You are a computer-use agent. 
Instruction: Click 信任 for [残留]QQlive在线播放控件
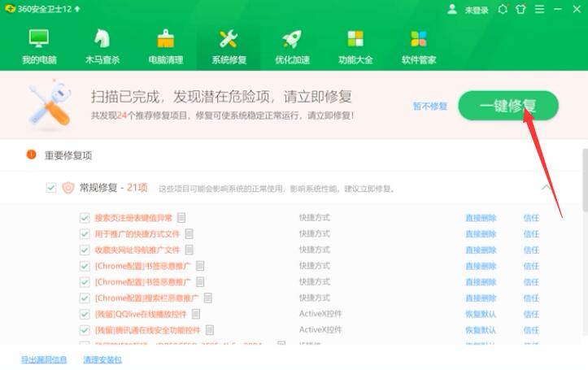tap(531, 314)
